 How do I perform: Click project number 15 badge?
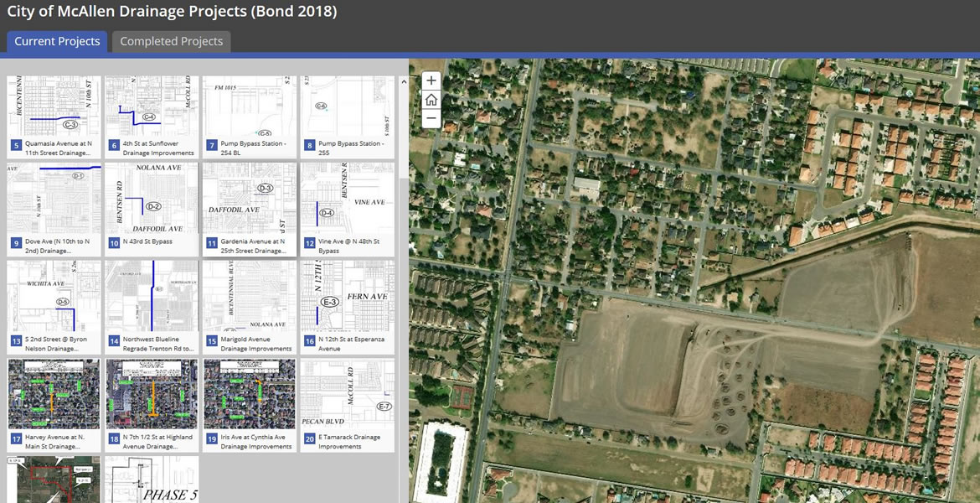[212, 341]
